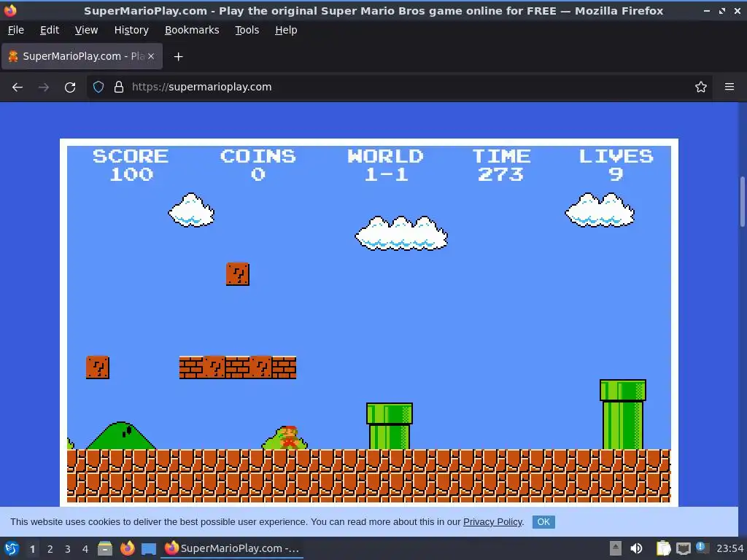
Task: Click the COINS 0 counter
Action: click(x=258, y=165)
